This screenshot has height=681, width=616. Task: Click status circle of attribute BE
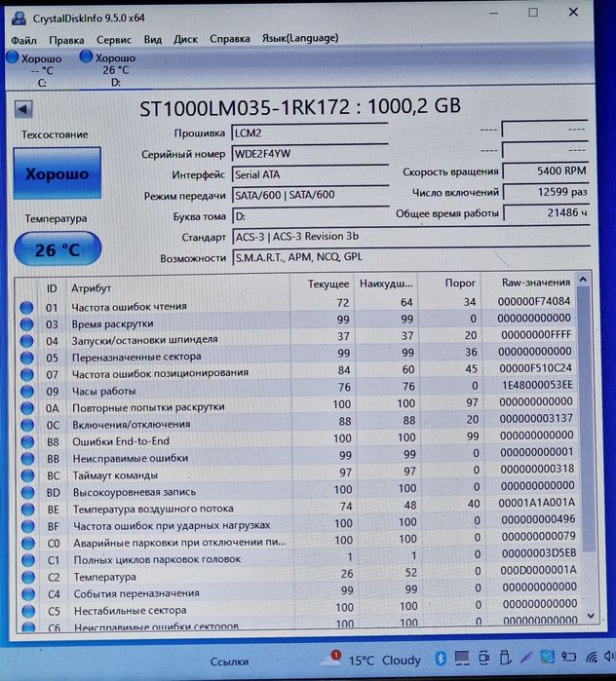tap(28, 509)
